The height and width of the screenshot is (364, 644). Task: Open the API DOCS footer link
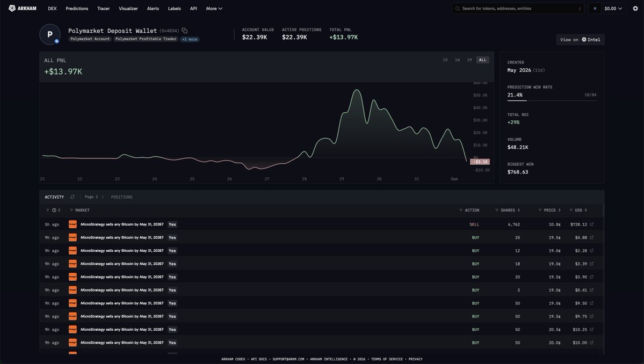click(259, 359)
